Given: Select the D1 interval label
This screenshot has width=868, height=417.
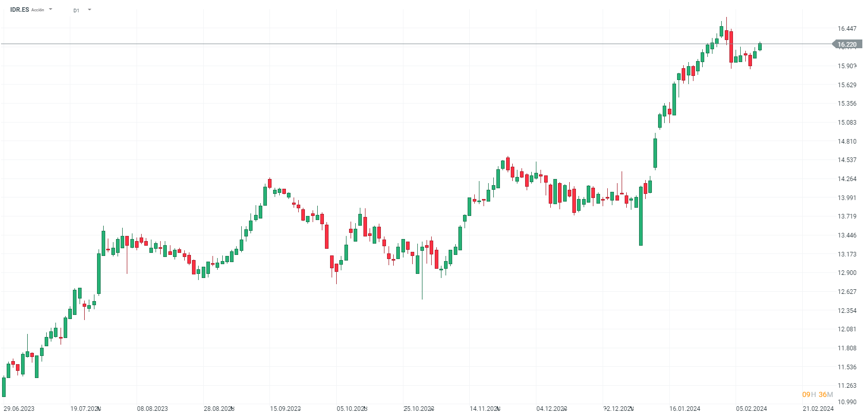Looking at the screenshot, I should coord(76,10).
